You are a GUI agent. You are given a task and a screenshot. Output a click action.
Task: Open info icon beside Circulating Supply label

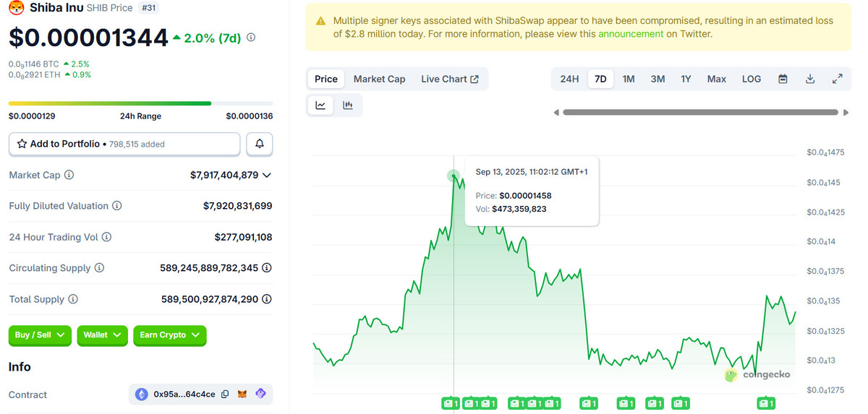click(100, 268)
